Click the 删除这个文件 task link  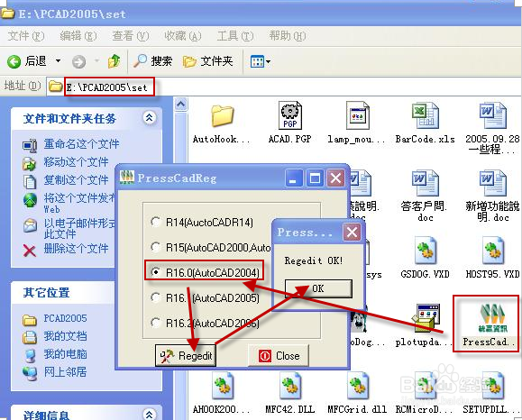[x=77, y=249]
